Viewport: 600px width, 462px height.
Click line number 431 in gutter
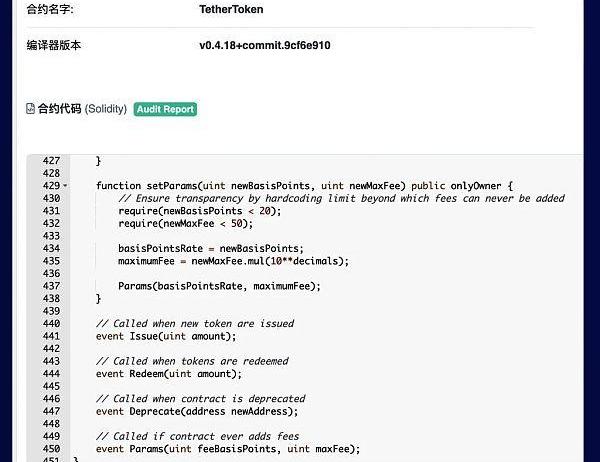pyautogui.click(x=51, y=211)
